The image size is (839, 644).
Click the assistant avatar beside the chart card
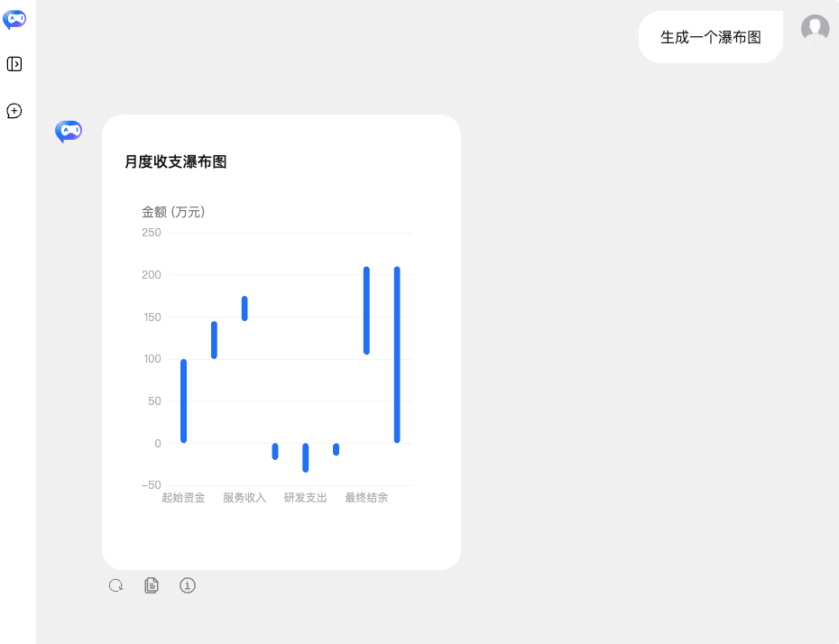coord(69,131)
